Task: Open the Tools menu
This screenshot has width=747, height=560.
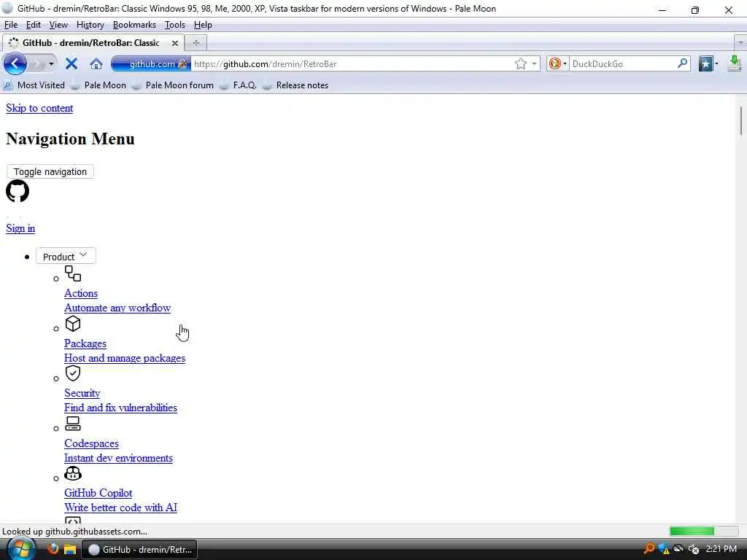Action: pos(175,25)
